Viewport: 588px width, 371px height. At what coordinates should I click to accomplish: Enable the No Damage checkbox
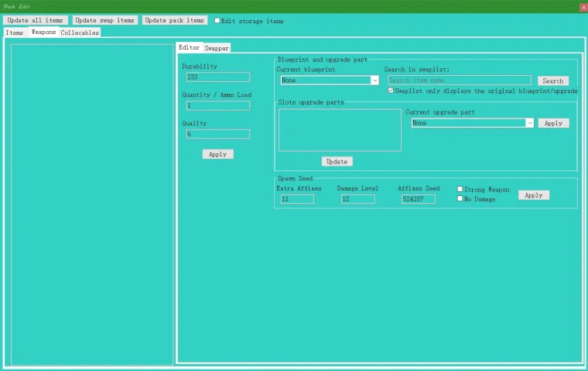tap(460, 199)
